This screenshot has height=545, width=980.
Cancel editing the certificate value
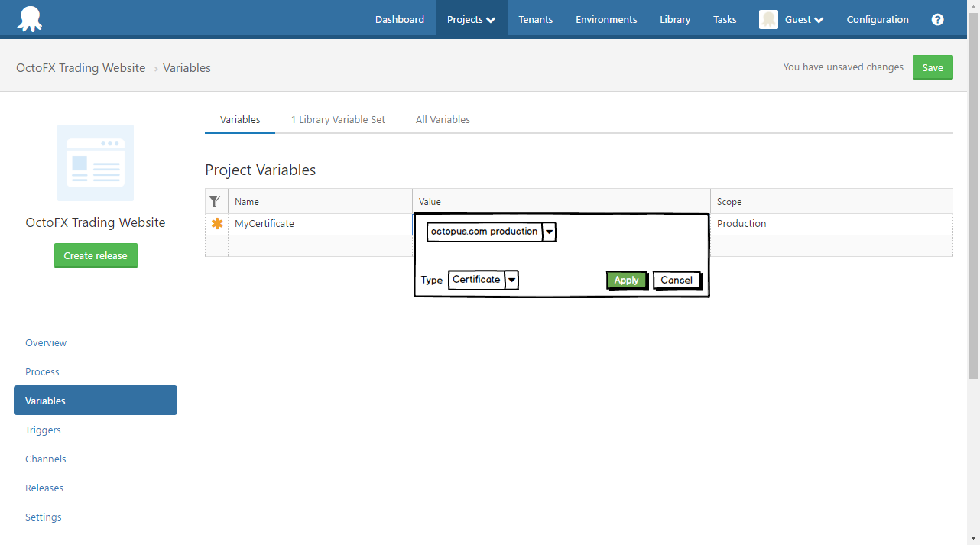tap(677, 280)
